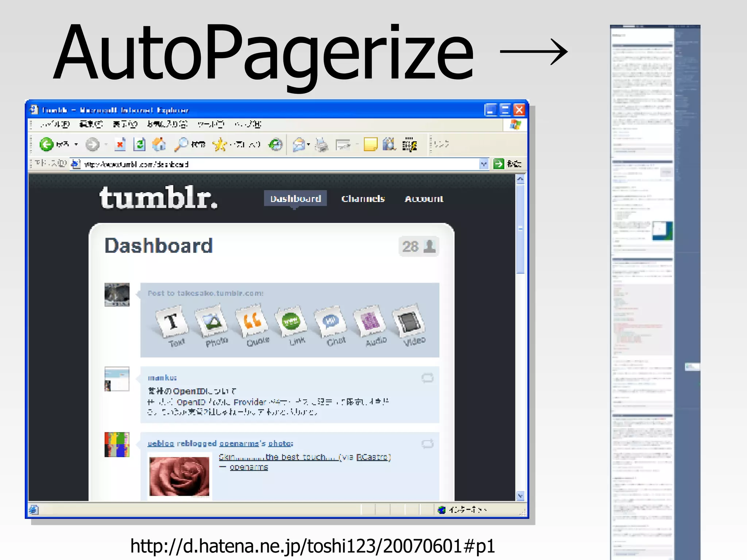Click the tumblr logo
The width and height of the screenshot is (747, 560).
tap(159, 198)
